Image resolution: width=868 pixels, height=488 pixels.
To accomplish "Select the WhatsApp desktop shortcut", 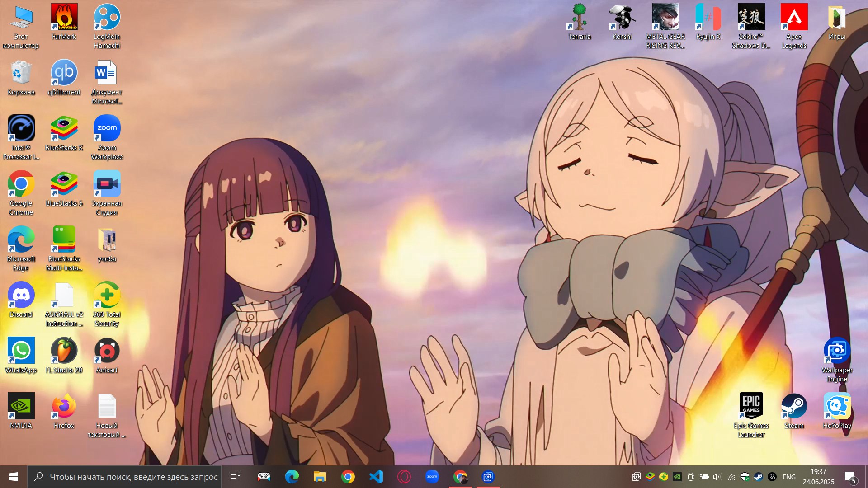I will (x=21, y=356).
